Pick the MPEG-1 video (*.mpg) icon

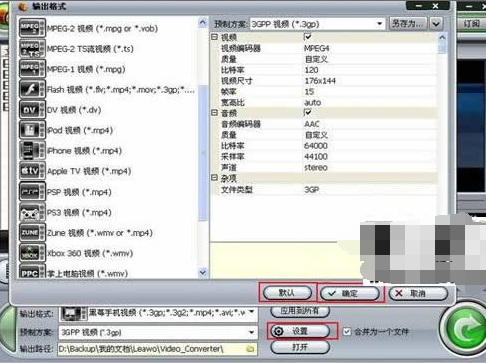[x=32, y=69]
